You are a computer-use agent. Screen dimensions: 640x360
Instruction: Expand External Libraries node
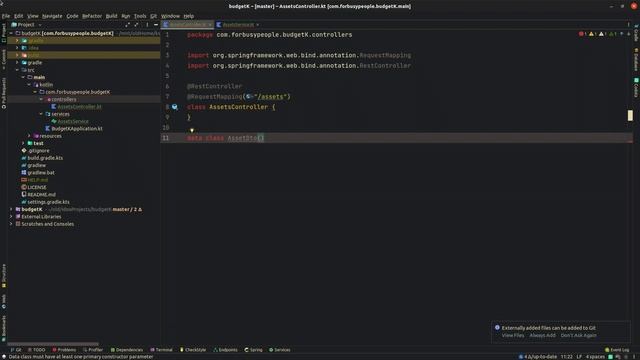click(x=11, y=217)
